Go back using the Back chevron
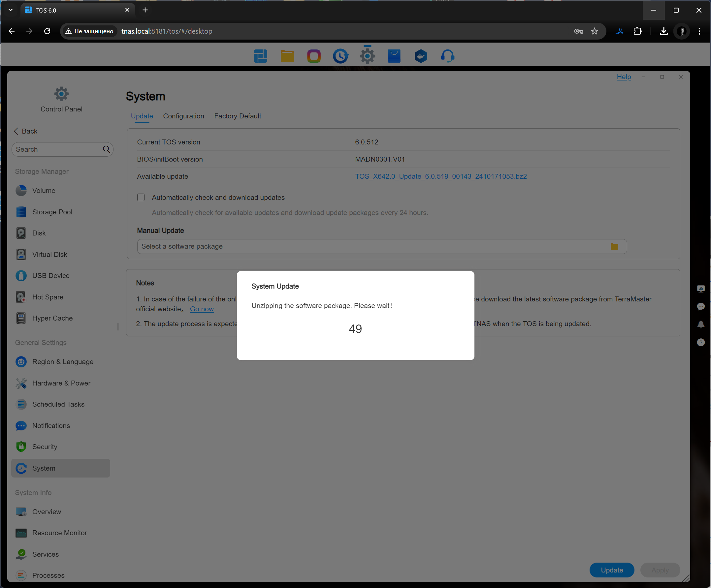711x588 pixels. 16,131
